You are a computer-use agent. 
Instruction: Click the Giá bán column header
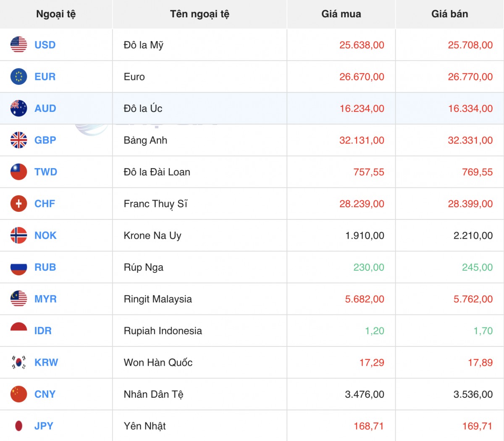coord(449,14)
